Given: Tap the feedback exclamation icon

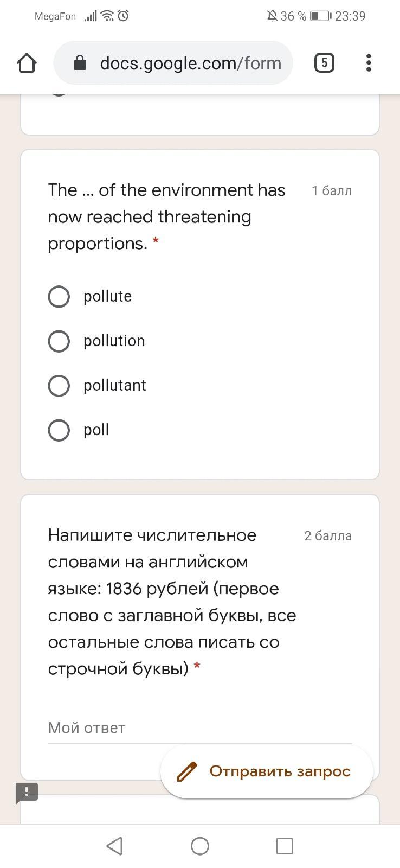Looking at the screenshot, I should tap(27, 792).
